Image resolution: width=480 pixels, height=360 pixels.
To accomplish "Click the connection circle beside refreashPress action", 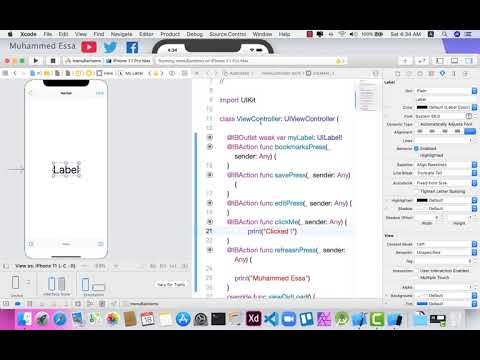I will point(210,250).
